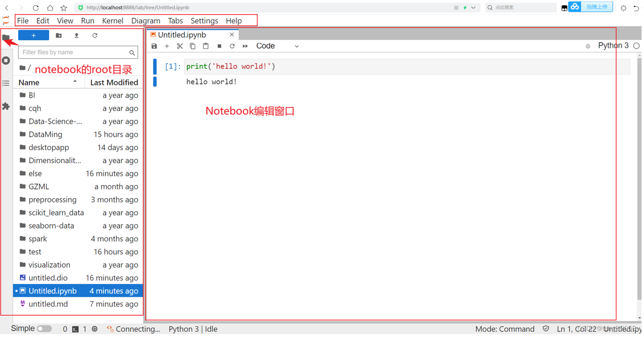Click the Filter files by name field
Viewport: 644px width, 340px height.
pos(74,52)
